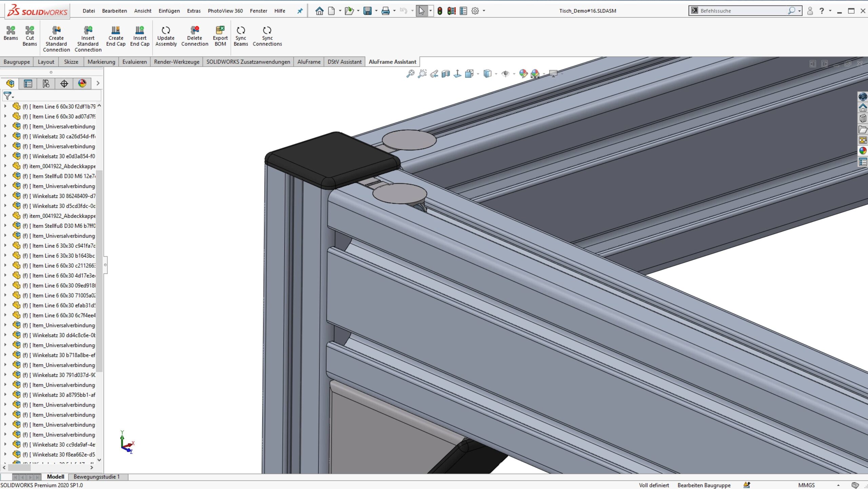868x489 pixels.
Task: Expand the Winkelsatz 30 tree item
Action: 5,136
